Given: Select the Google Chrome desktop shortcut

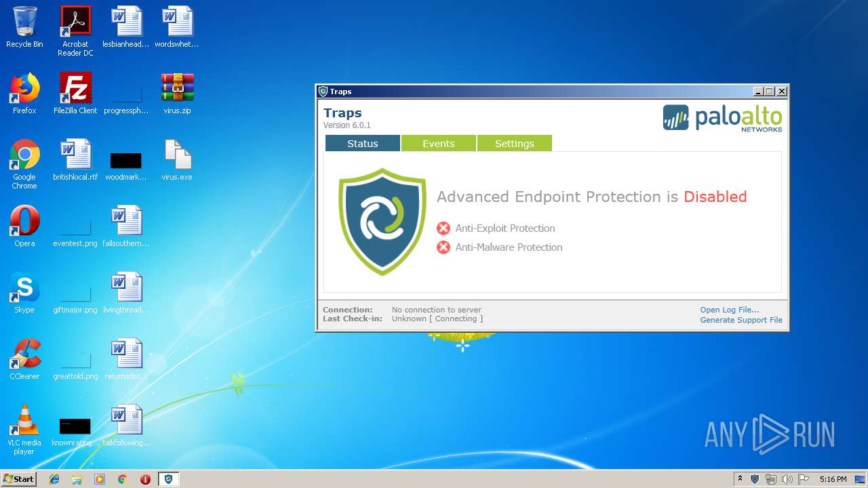Looking at the screenshot, I should pyautogui.click(x=24, y=164).
